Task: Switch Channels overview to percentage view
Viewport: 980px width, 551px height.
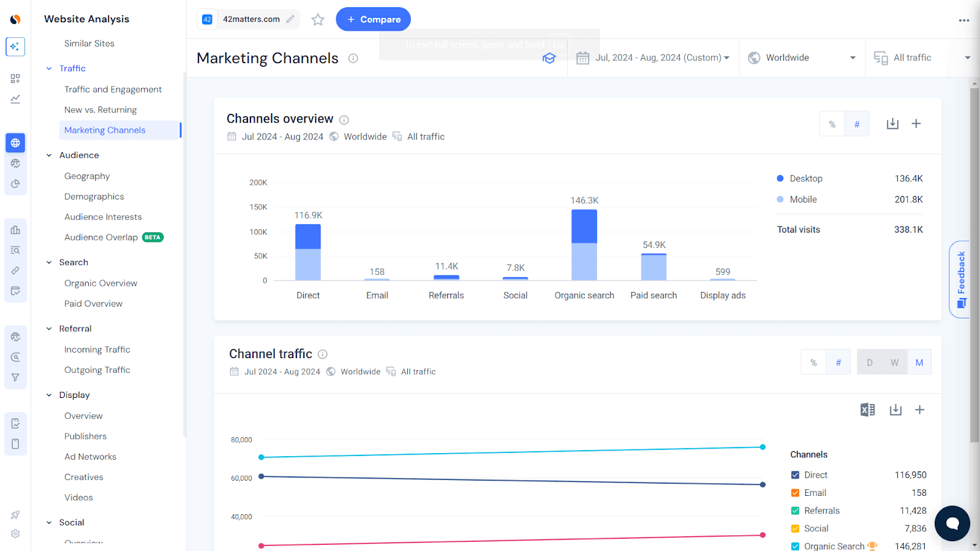Action: point(832,124)
